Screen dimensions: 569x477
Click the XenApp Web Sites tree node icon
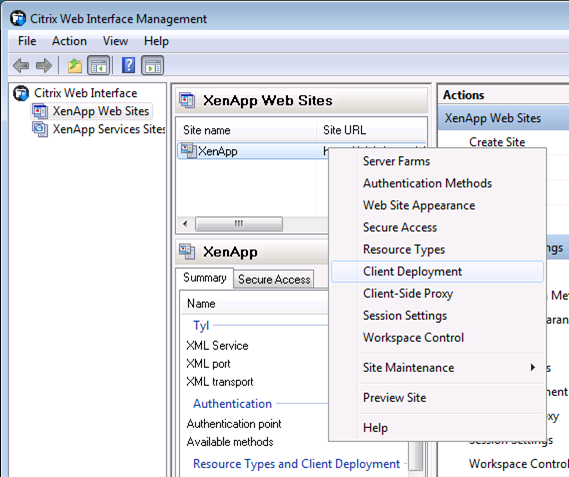click(x=40, y=111)
